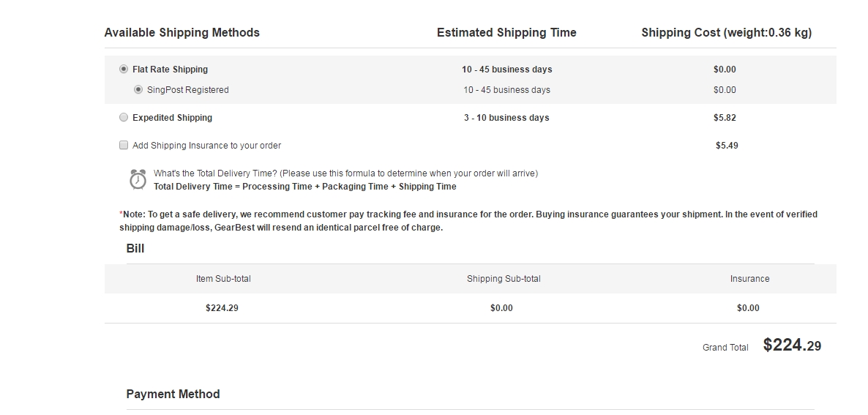Viewport: 868px width, 415px height.
Task: Check Add Shipping Insurance to your order
Action: [124, 145]
